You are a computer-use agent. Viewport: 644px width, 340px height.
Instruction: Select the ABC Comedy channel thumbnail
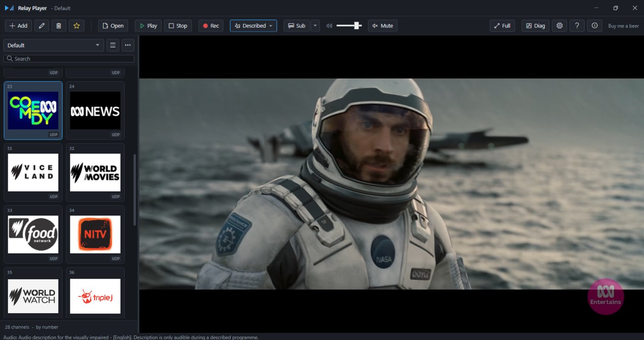pyautogui.click(x=33, y=110)
